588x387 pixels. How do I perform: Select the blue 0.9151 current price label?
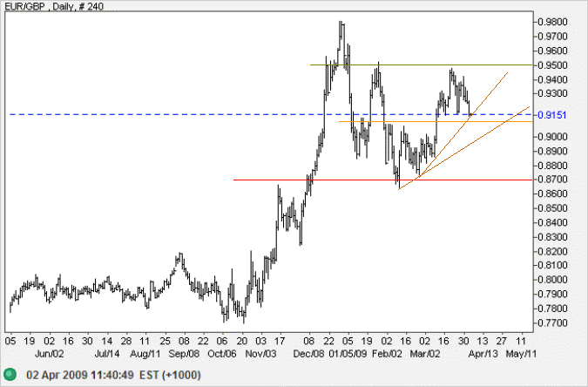pyautogui.click(x=552, y=115)
